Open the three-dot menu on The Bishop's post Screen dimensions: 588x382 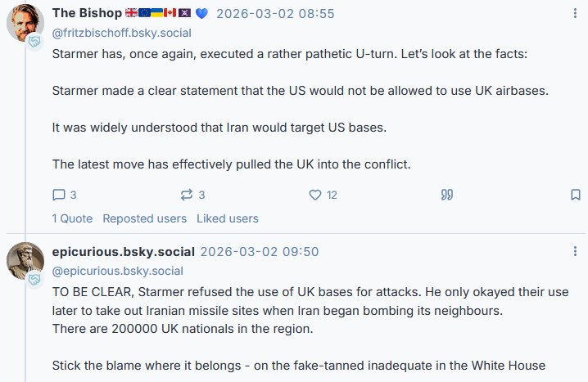pos(575,14)
